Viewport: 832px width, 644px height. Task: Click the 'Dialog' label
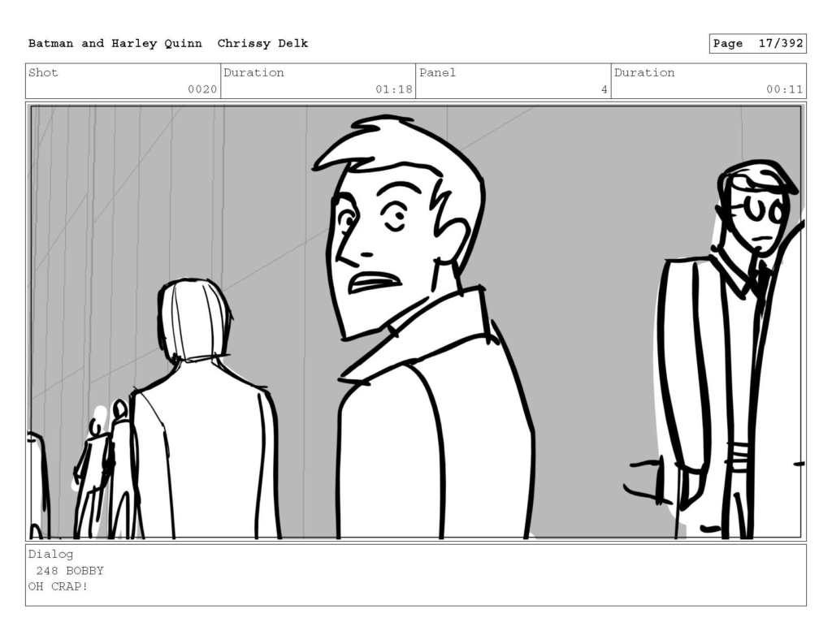point(51,555)
